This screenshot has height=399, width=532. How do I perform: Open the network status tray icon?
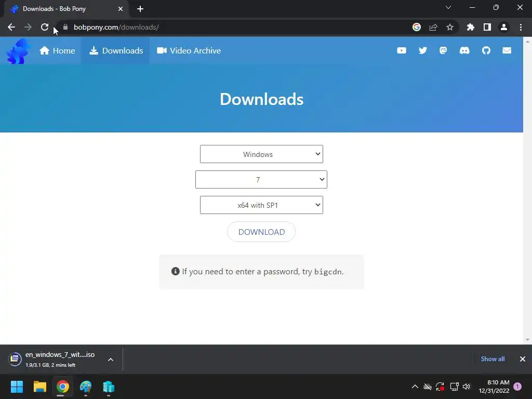[x=454, y=387]
